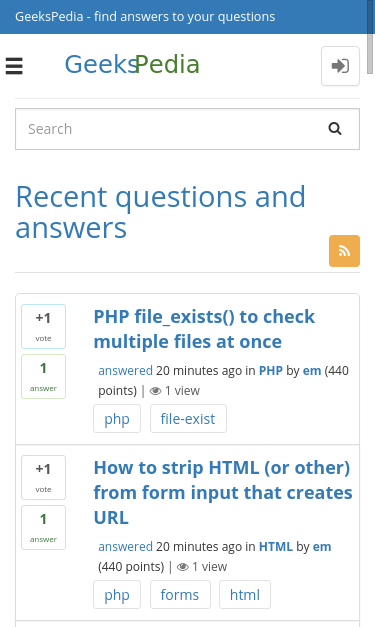
Task: Click '20 minutes ago' on strip HTML question
Action: pos(199,547)
